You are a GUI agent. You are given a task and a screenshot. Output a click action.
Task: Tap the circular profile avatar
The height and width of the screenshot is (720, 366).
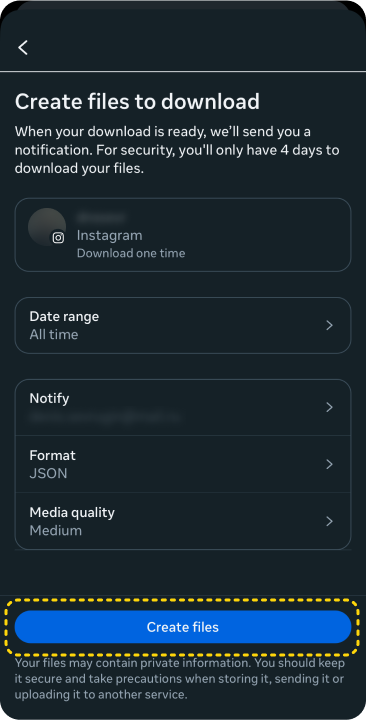[x=47, y=227]
